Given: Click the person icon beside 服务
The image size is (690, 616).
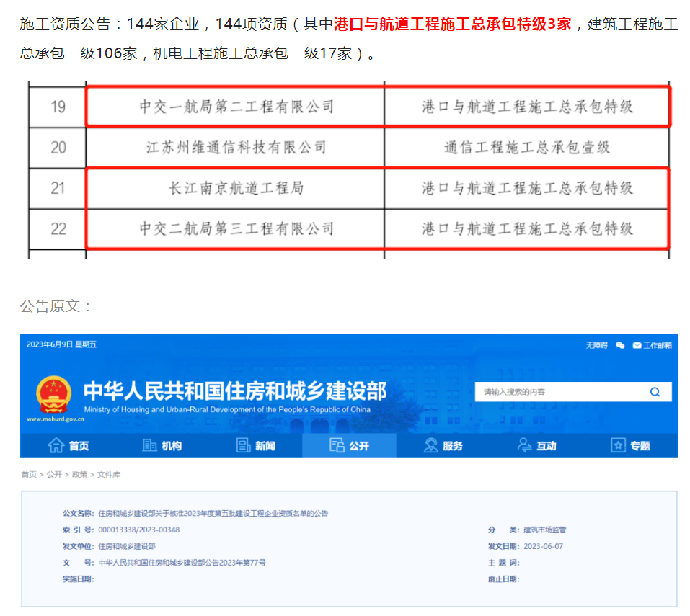Looking at the screenshot, I should (430, 445).
